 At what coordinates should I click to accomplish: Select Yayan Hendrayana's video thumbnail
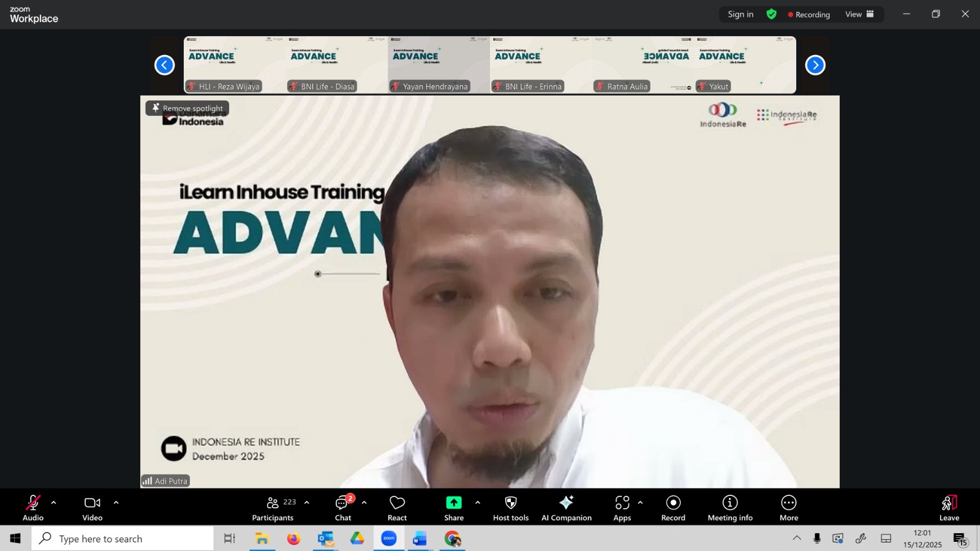pos(439,65)
